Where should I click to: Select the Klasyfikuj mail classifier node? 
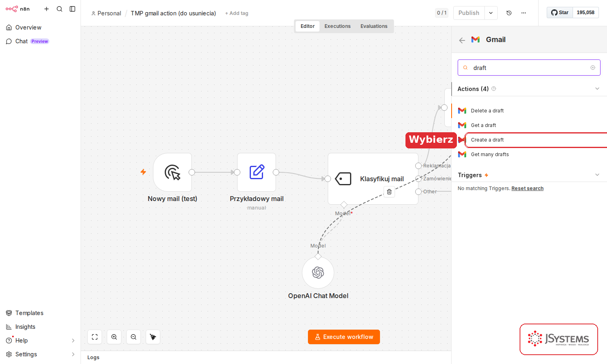point(373,179)
